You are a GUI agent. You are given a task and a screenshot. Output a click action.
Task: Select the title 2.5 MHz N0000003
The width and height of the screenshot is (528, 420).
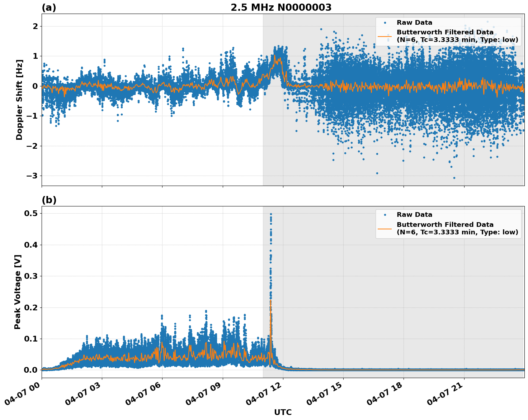[x=282, y=6]
